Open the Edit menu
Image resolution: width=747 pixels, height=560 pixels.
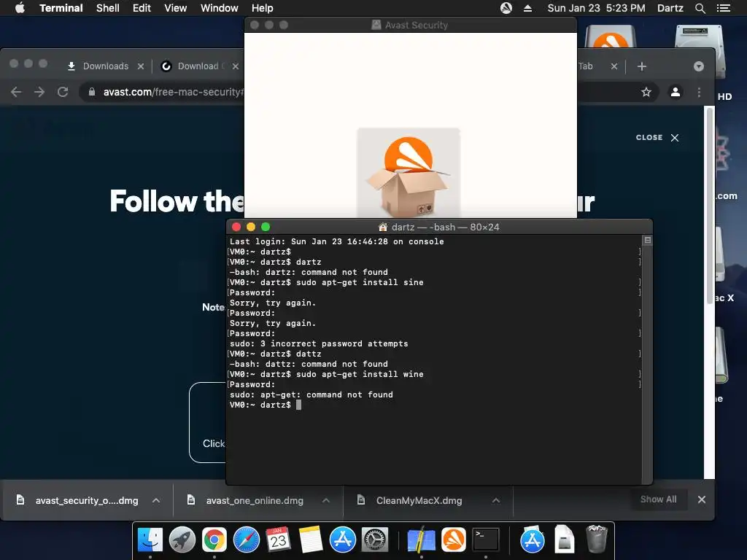coord(142,8)
